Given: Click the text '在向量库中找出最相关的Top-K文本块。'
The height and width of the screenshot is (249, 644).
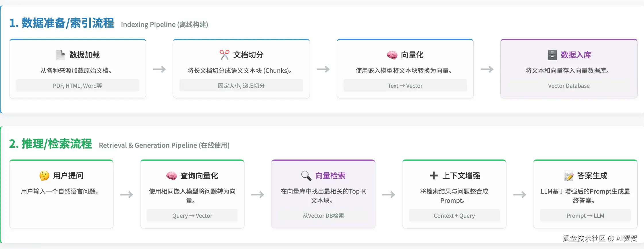Looking at the screenshot, I should [323, 196].
